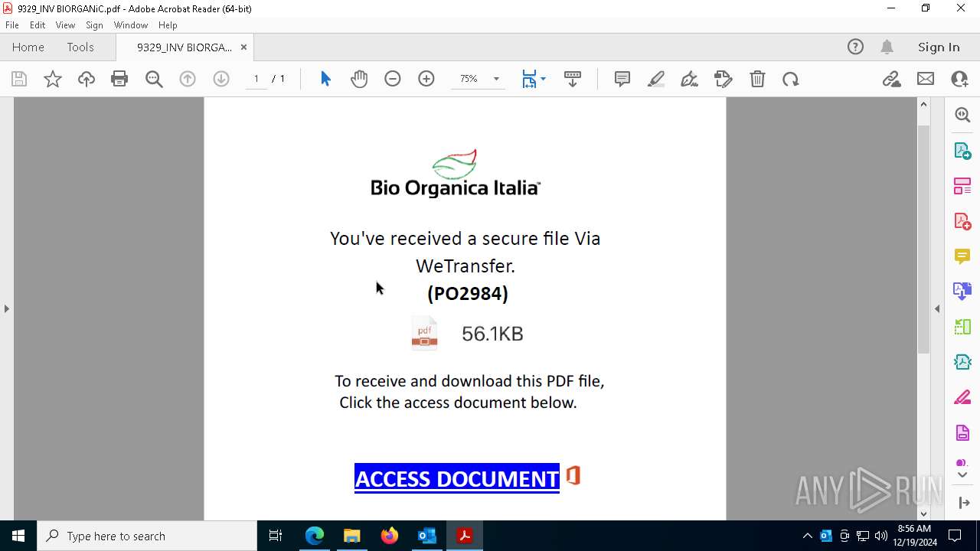Go to previous page arrow

coord(188,79)
